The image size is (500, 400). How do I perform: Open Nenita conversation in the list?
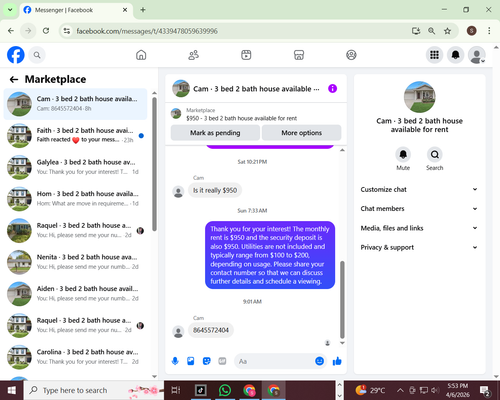[x=75, y=262]
